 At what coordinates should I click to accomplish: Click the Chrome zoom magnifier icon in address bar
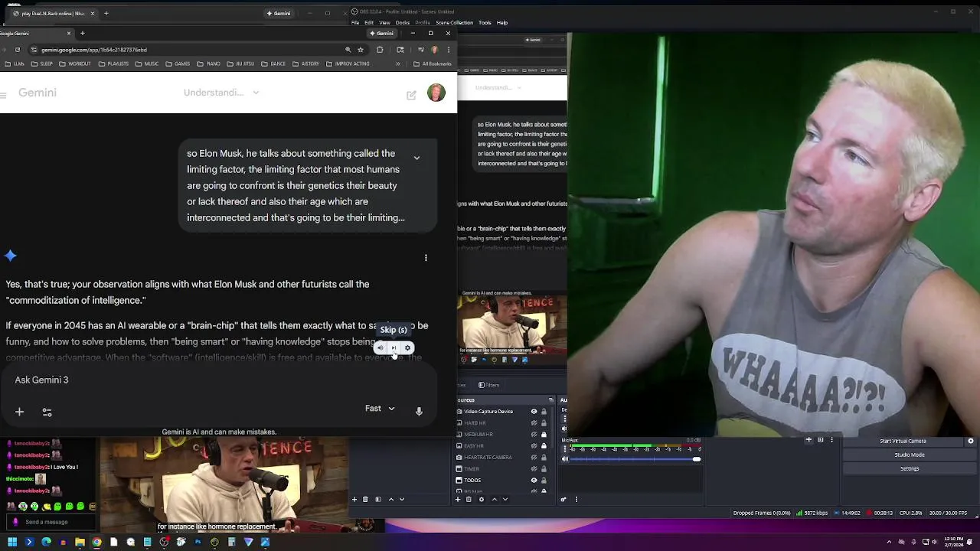click(x=348, y=50)
